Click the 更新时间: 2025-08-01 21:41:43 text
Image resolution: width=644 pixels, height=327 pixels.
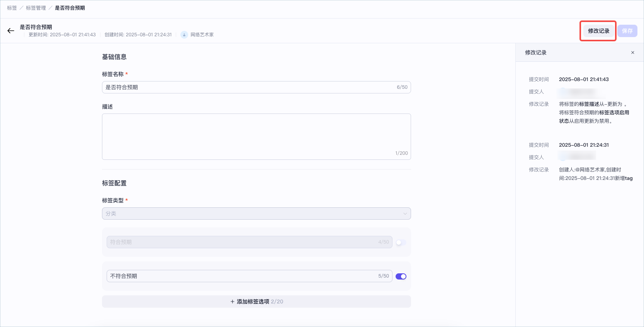pos(62,35)
